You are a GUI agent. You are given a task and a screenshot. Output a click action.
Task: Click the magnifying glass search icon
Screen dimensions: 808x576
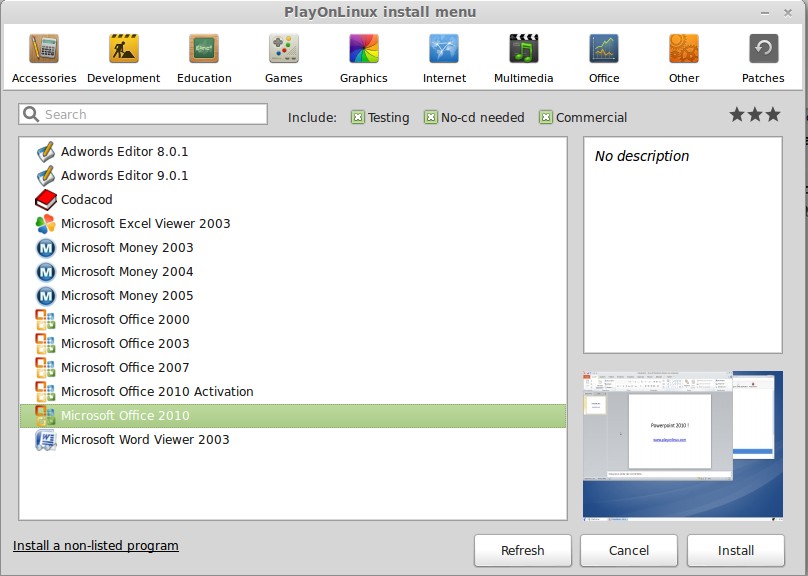coord(31,114)
